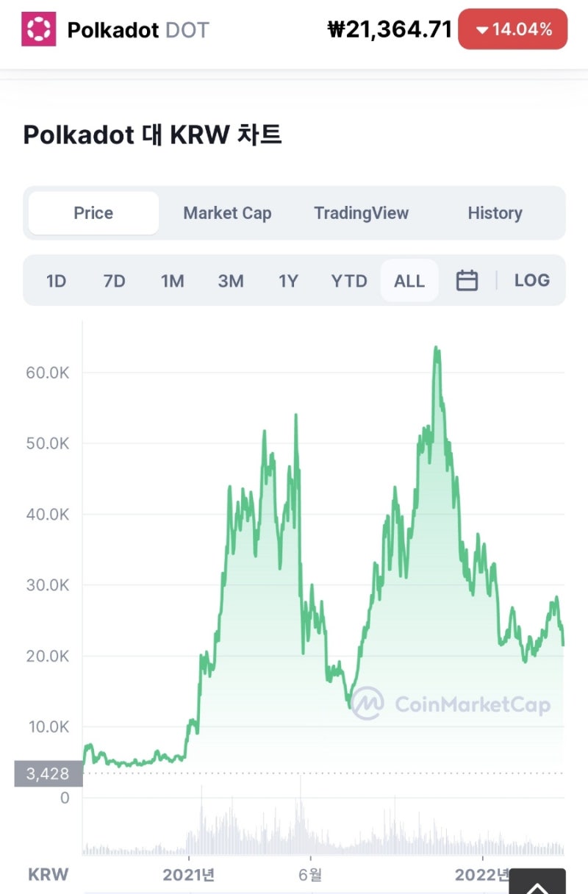Toggle LOG scale on the chart
Screen dimensions: 588x894
[531, 280]
